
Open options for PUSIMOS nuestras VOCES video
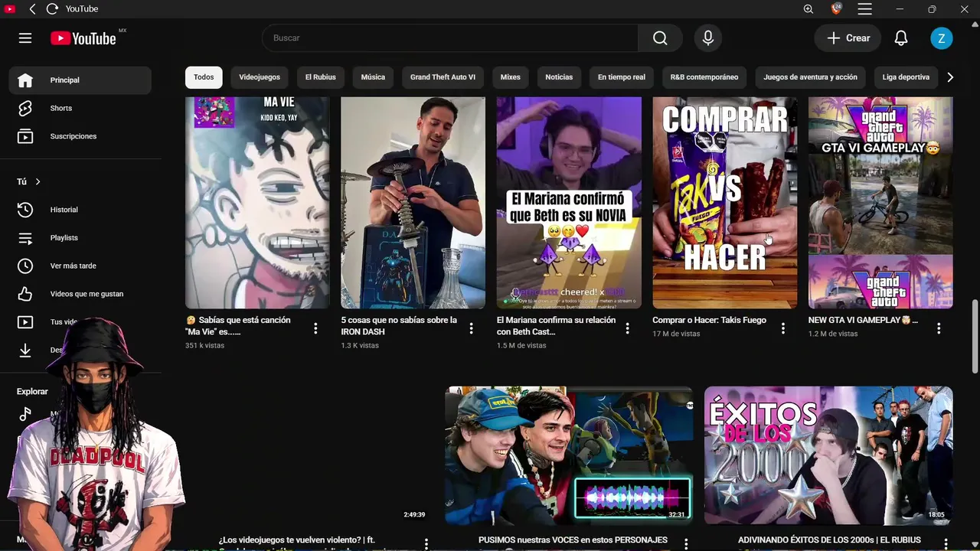[x=686, y=543]
